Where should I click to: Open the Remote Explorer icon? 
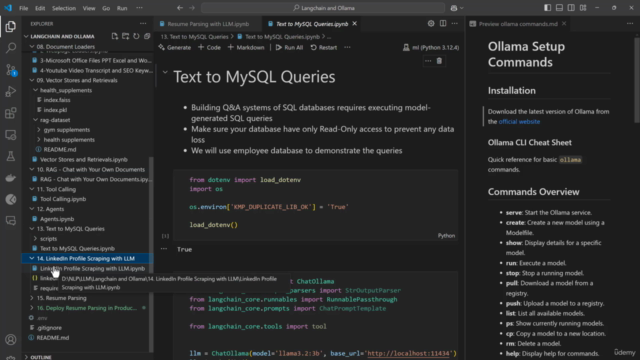coord(11,135)
